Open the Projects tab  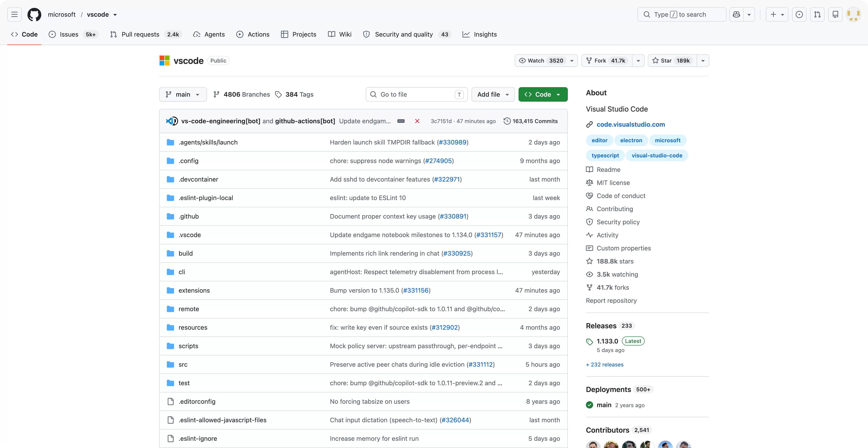click(299, 34)
